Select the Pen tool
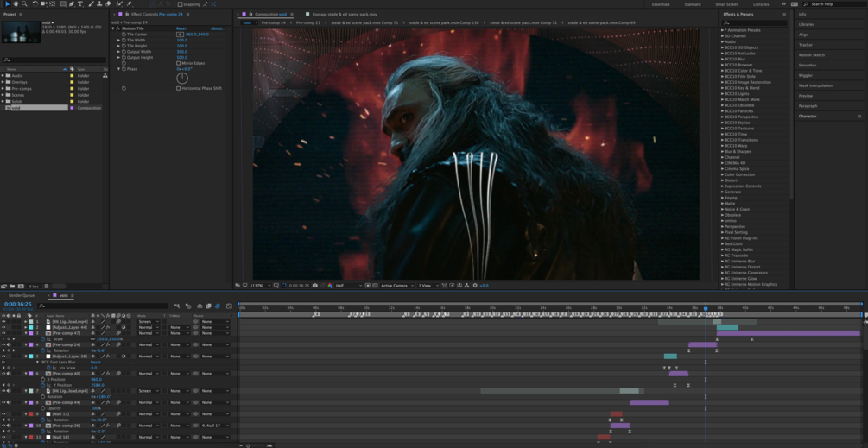 pyautogui.click(x=72, y=3)
